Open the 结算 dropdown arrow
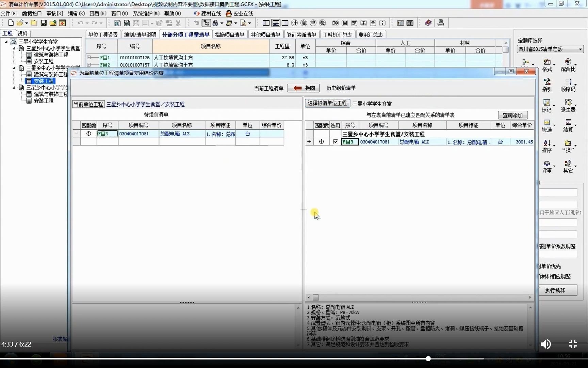This screenshot has width=588, height=368. (575, 125)
